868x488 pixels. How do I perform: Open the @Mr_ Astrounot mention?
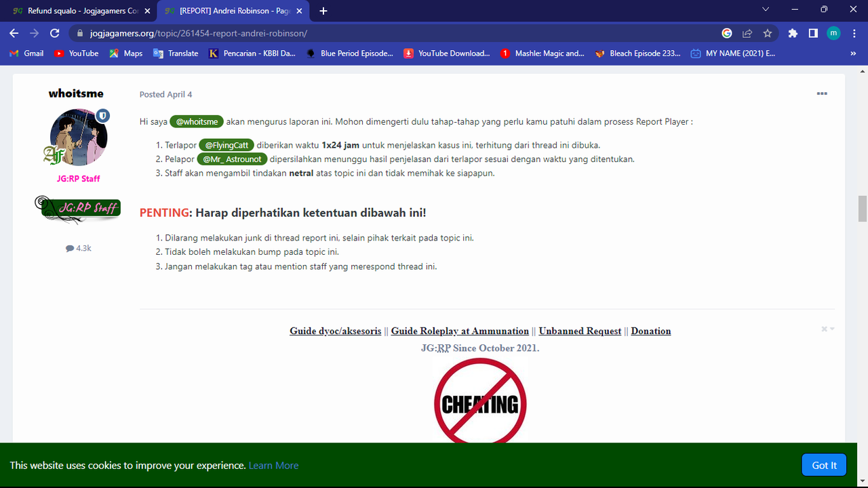(x=232, y=159)
